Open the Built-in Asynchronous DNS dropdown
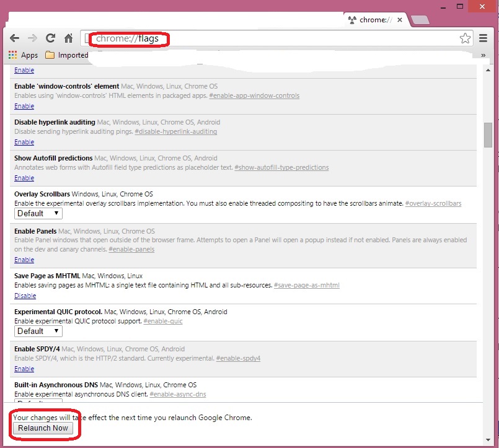The image size is (499, 448). coord(38,400)
